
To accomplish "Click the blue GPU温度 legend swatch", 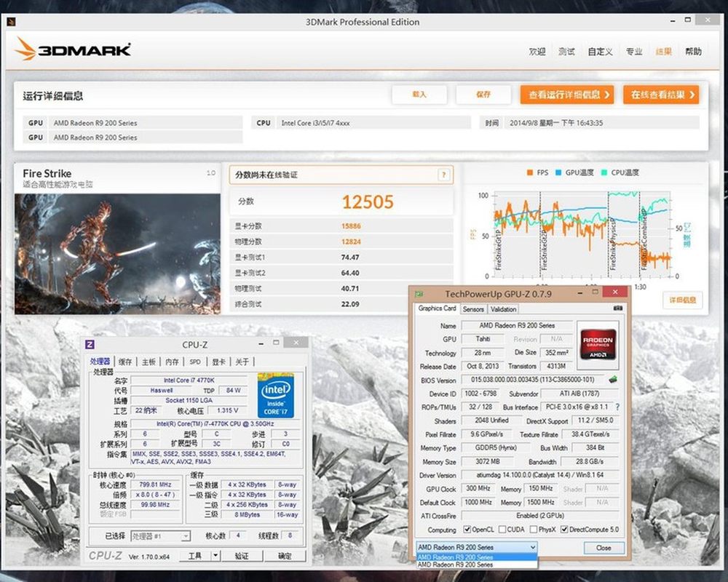I will pyautogui.click(x=558, y=172).
